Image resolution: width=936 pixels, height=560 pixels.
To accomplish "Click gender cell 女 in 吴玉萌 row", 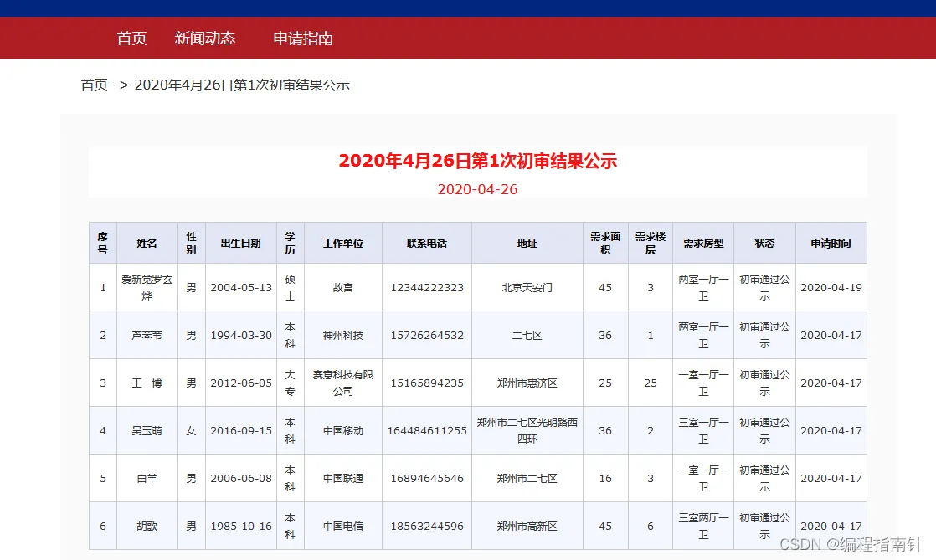I will [191, 430].
